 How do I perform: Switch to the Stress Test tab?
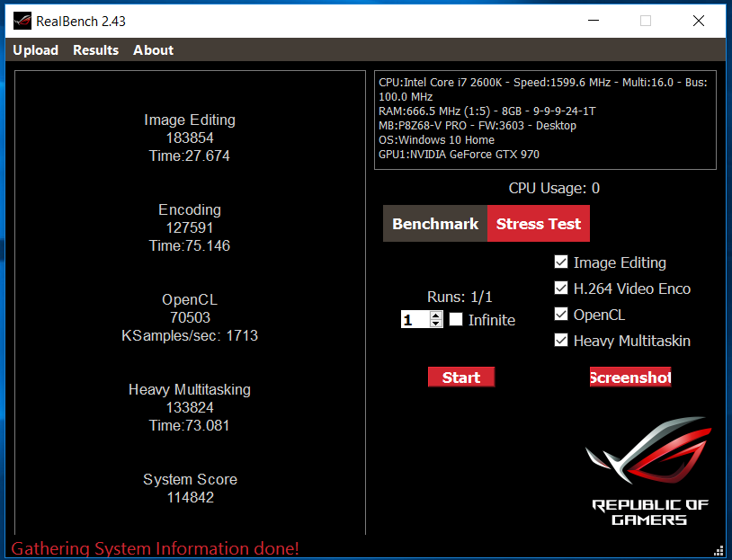[539, 224]
